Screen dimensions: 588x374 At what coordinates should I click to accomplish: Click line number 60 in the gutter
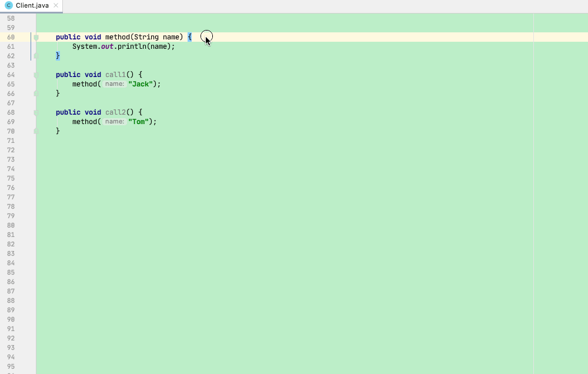click(x=11, y=37)
